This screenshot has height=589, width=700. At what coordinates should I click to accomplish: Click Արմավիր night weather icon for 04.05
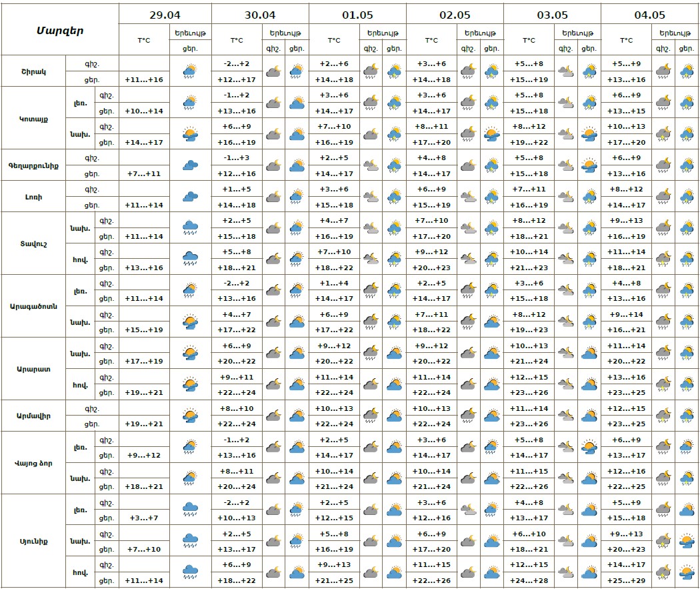coord(663,416)
